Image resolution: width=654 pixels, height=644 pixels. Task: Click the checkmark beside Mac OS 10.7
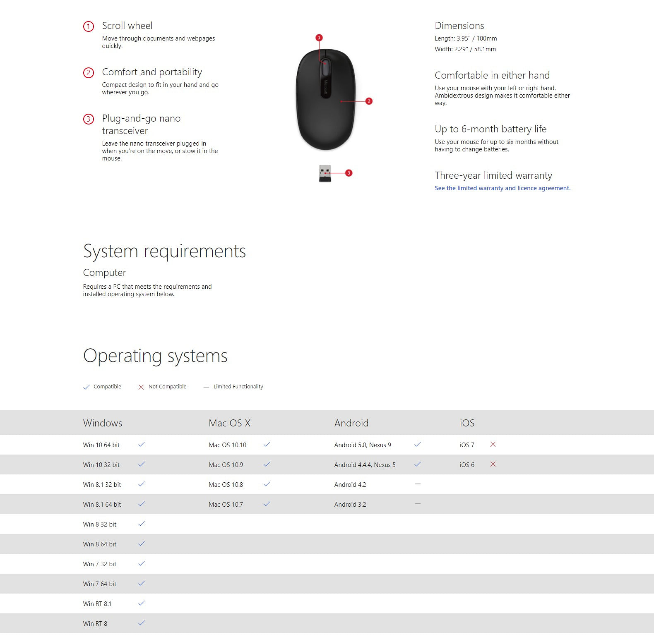(267, 504)
